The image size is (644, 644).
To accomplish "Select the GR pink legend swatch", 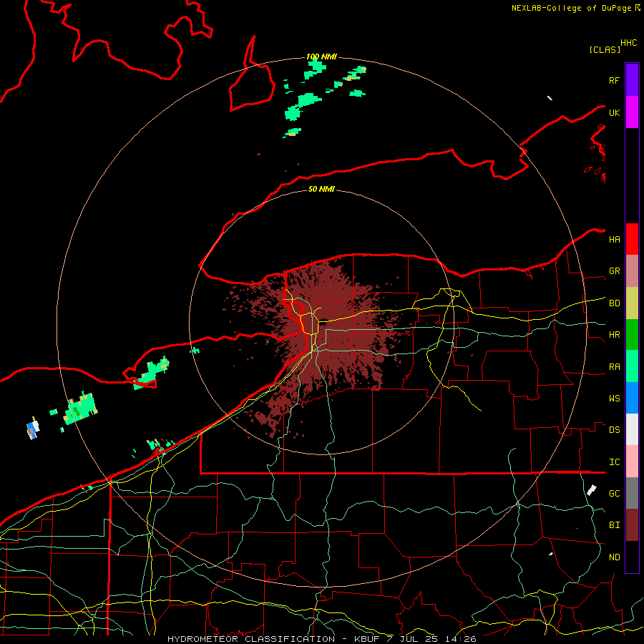I will (x=632, y=270).
